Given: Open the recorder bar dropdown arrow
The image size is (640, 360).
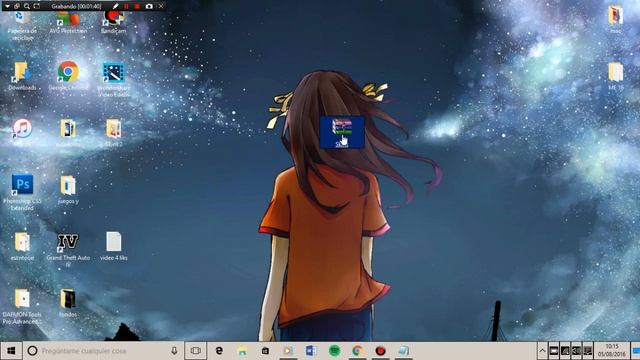Looking at the screenshot, I should point(7,6).
